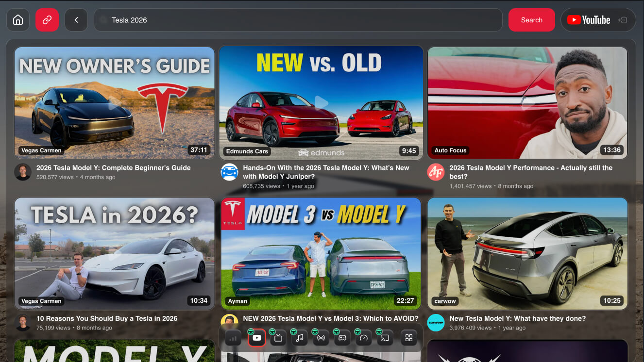644x362 pixels.
Task: Click the Edmunds channel avatar icon
Action: click(x=229, y=172)
